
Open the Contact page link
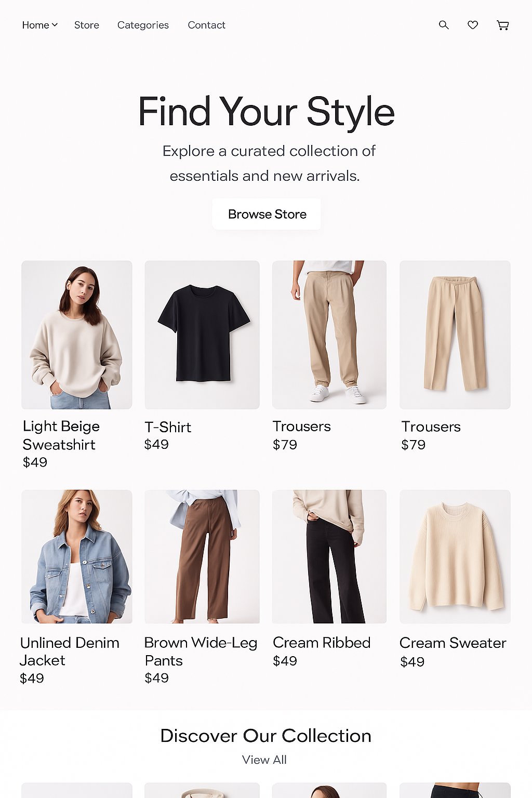206,25
